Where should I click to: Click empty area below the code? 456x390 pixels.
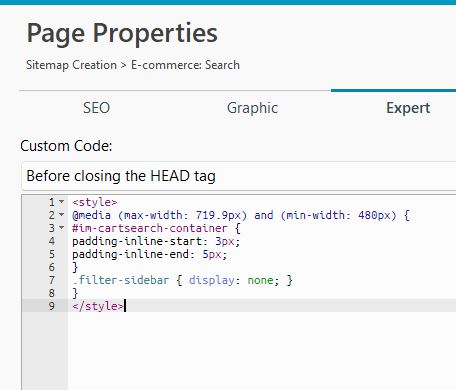tap(262, 351)
